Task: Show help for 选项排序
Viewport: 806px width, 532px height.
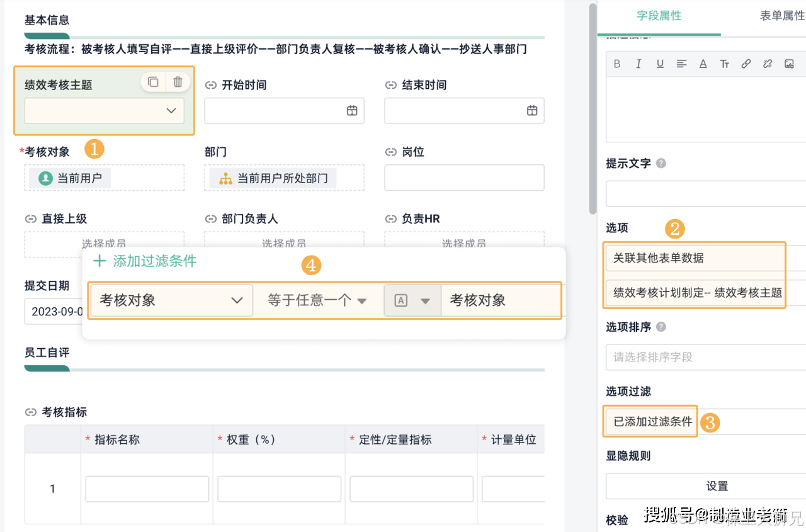Action: point(661,327)
